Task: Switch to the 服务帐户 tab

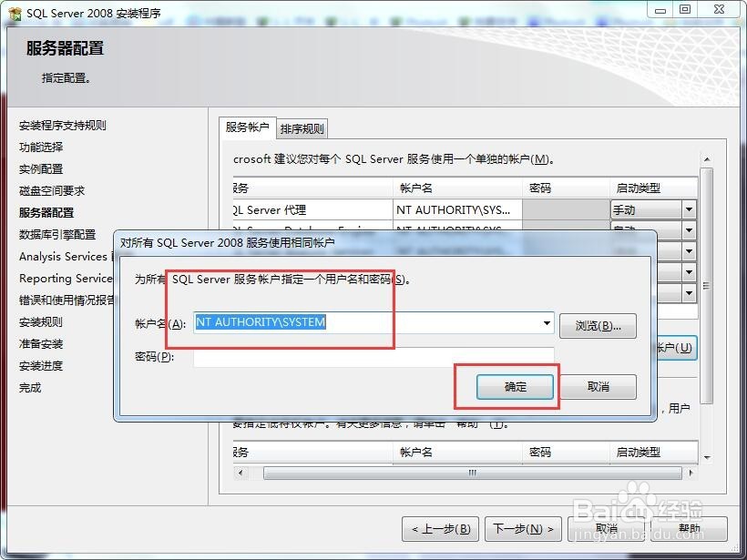Action: (247, 127)
